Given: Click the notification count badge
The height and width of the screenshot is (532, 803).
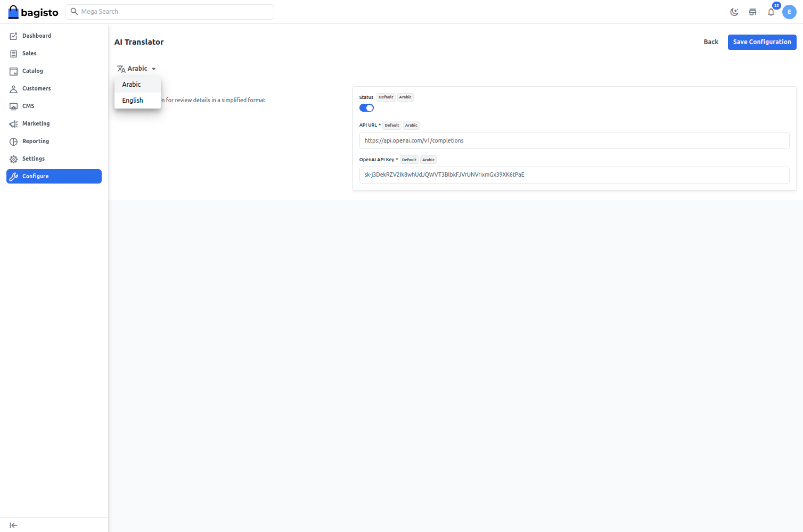Looking at the screenshot, I should click(776, 6).
